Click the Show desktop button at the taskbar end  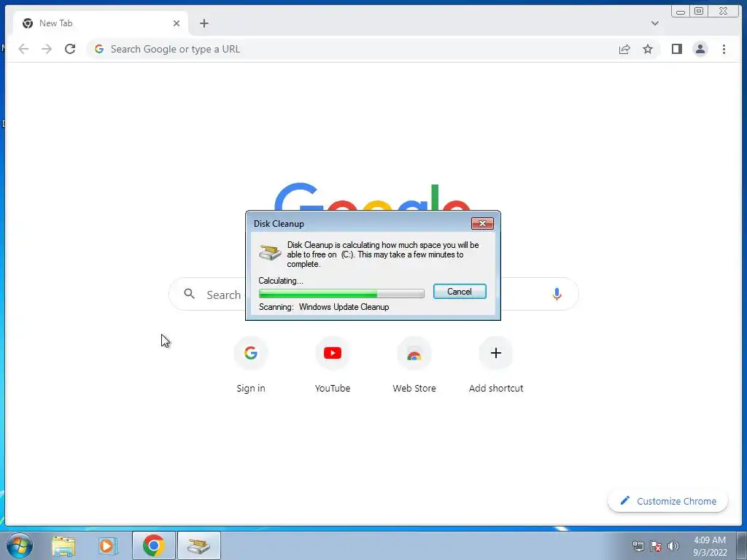pyautogui.click(x=742, y=545)
